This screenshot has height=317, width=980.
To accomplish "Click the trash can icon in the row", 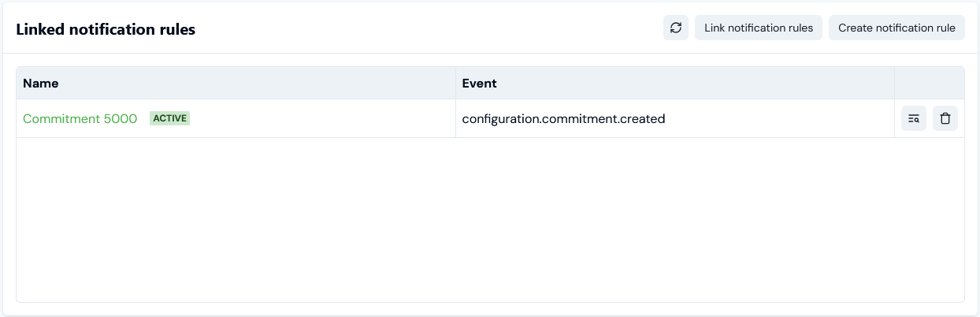I will (x=945, y=118).
